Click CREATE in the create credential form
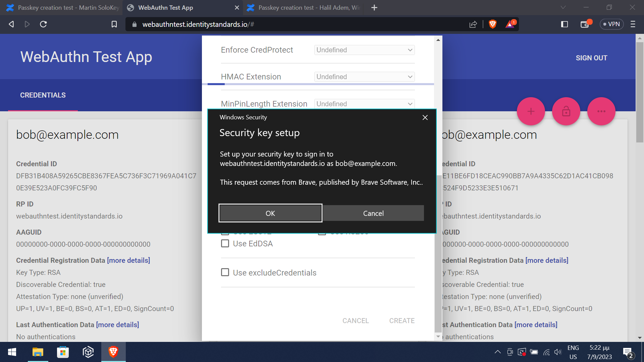Screen dimensions: 644x362 click(402, 321)
